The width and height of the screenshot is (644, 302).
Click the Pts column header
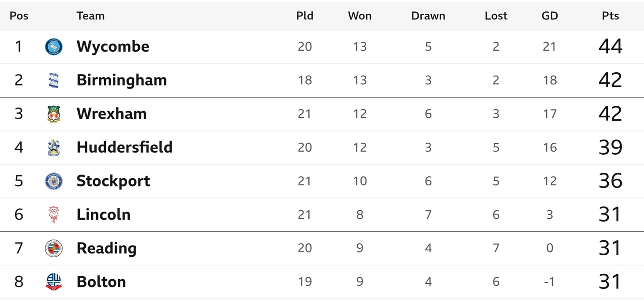[x=610, y=16]
